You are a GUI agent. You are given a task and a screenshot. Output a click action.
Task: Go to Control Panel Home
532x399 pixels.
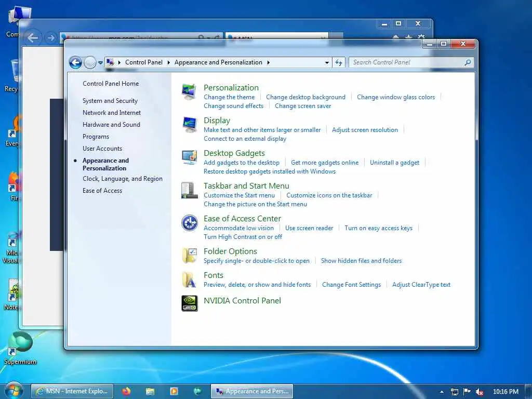click(x=111, y=84)
